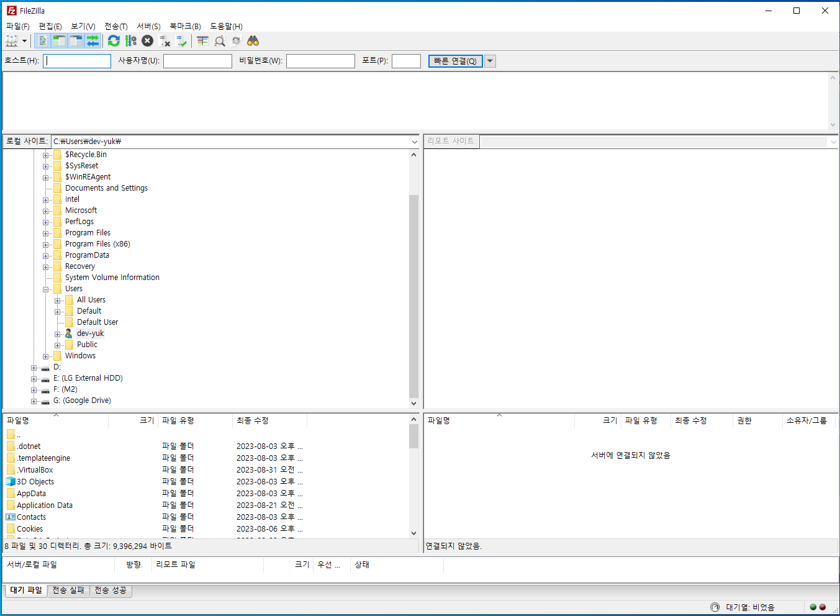Click the status bar queue icon

715,607
